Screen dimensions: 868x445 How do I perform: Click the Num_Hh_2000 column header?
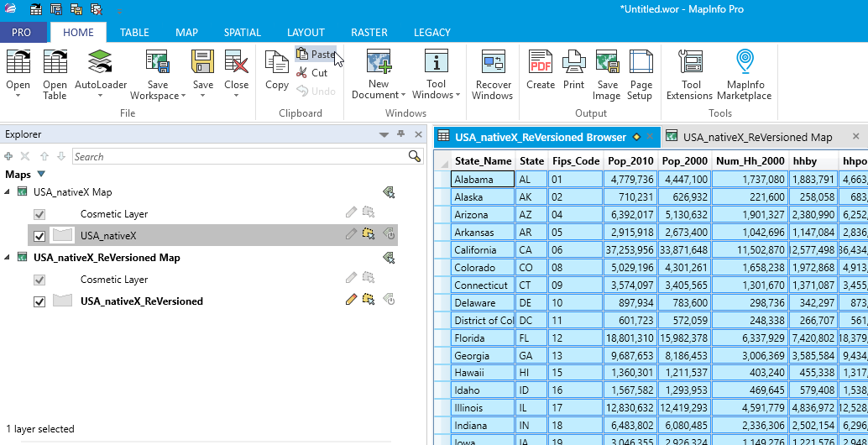pyautogui.click(x=750, y=161)
